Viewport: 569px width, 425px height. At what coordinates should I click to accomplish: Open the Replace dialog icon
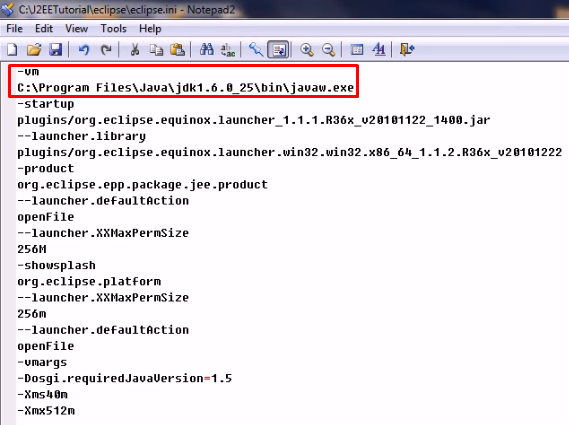(228, 49)
